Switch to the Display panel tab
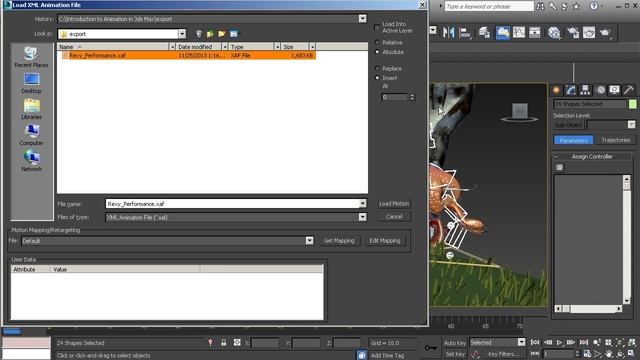The image size is (640, 360). pos(614,90)
